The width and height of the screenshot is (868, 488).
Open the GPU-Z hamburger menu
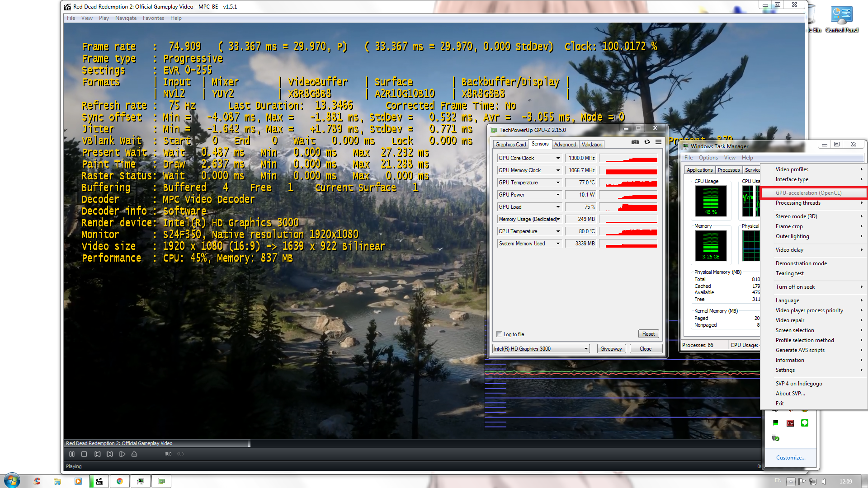point(659,142)
